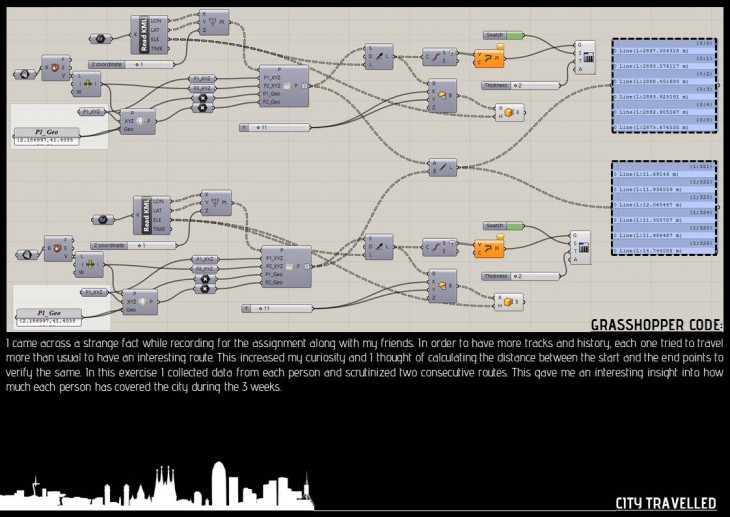The height and width of the screenshot is (517, 730).
Task: Click the hexagon geometry parameter at the upper far left
Action: click(x=22, y=73)
